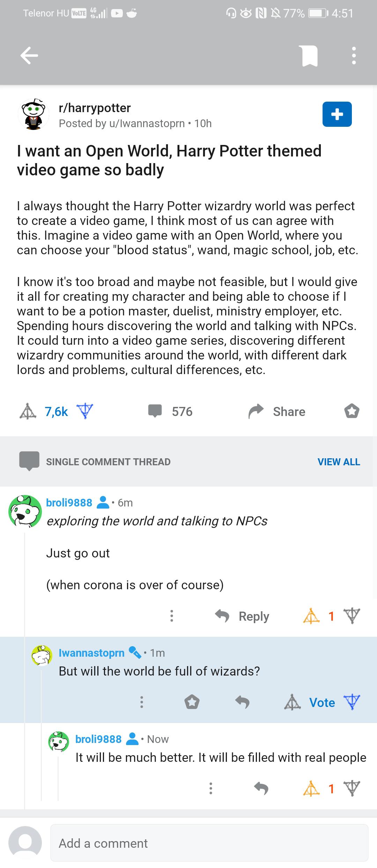This screenshot has width=377, height=868.
Task: Upvote the 'Just go out' comment
Action: (311, 616)
